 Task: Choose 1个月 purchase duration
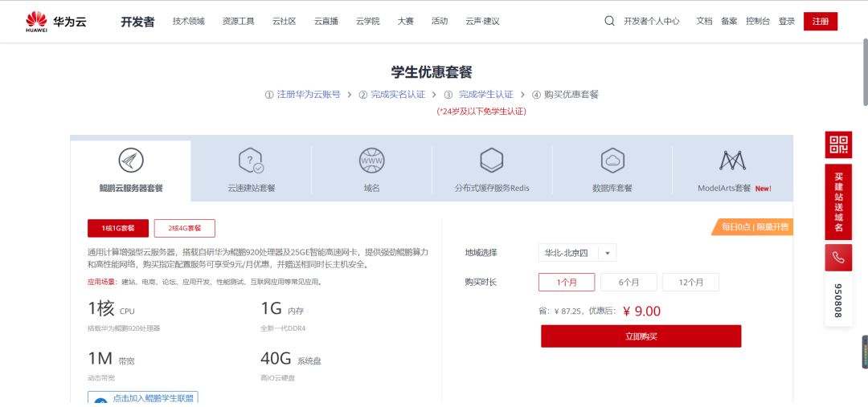(x=567, y=282)
